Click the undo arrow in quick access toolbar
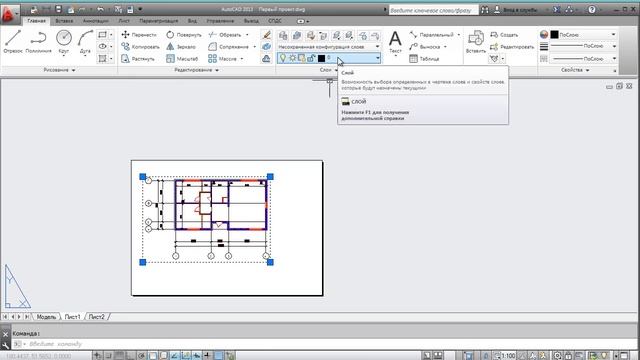 [100, 9]
